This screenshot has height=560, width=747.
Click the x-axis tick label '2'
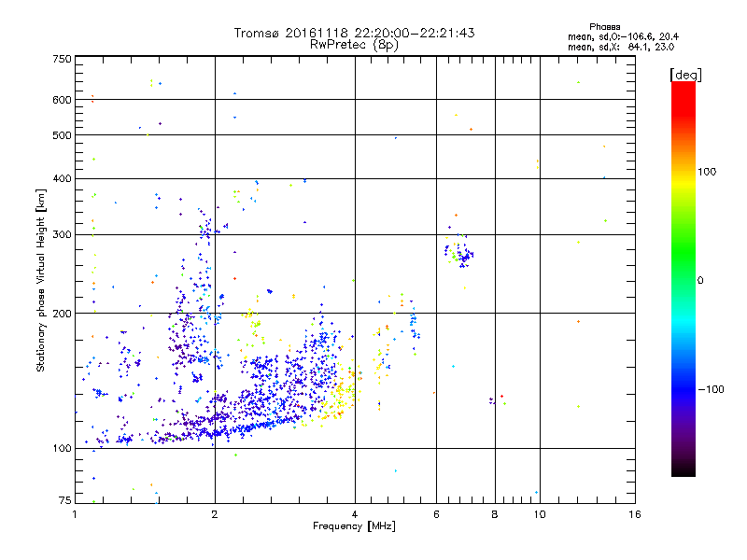click(215, 514)
